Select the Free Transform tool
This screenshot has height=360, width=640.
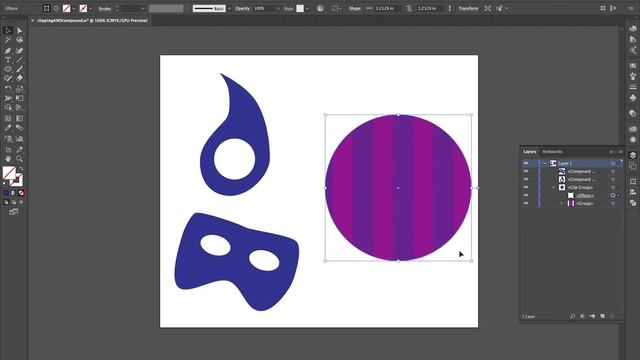click(19, 98)
